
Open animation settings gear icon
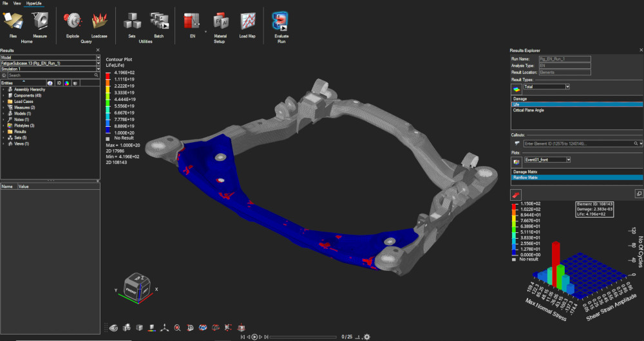pos(366,336)
